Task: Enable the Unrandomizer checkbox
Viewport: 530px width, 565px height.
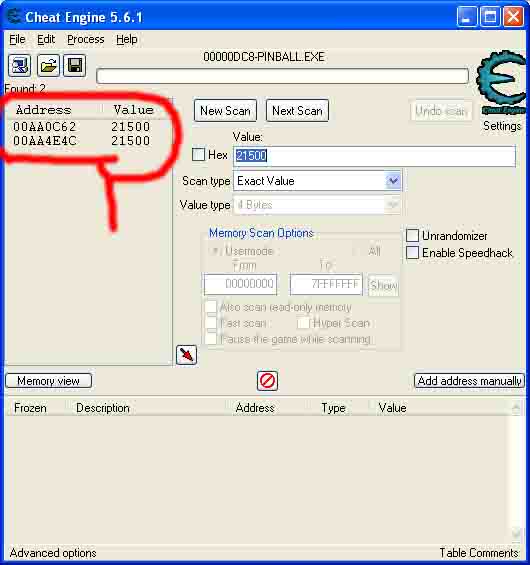Action: 412,236
